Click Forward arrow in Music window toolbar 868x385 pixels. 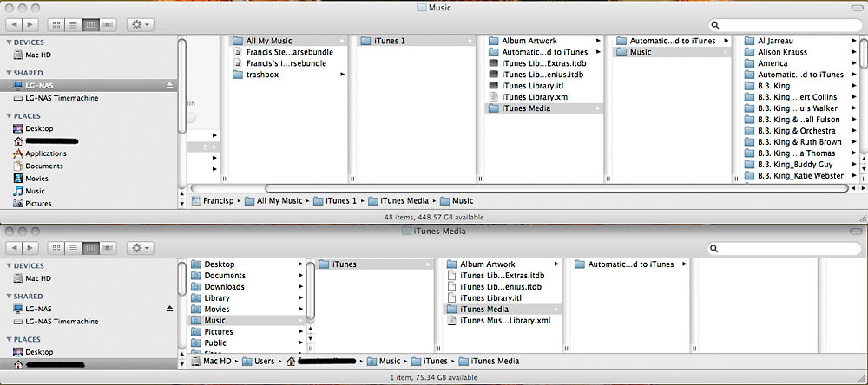point(30,24)
